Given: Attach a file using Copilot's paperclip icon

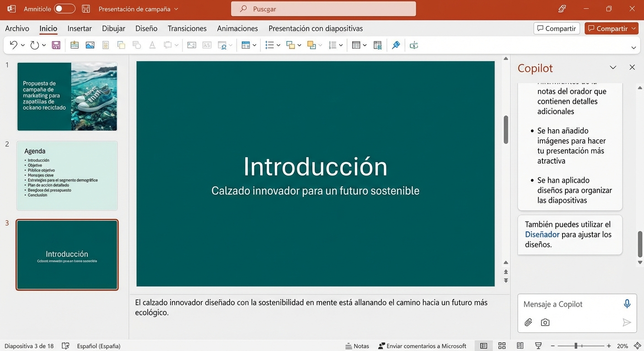Looking at the screenshot, I should click(x=528, y=322).
